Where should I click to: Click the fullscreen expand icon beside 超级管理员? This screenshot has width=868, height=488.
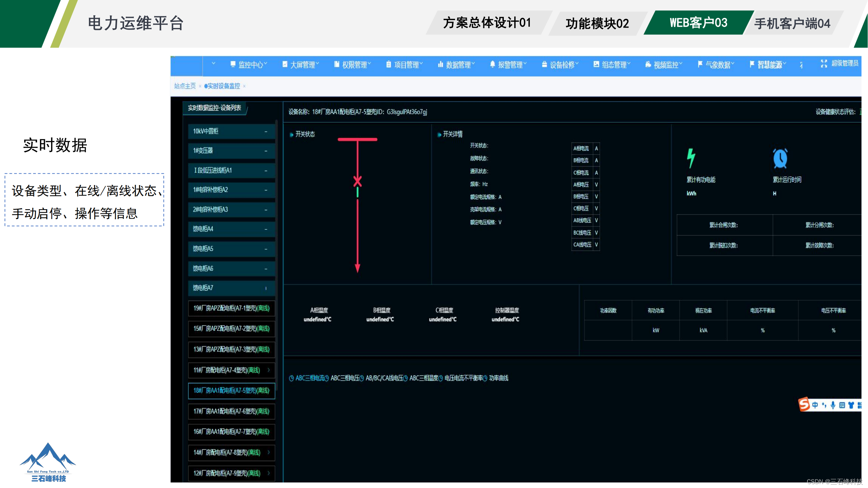(823, 64)
